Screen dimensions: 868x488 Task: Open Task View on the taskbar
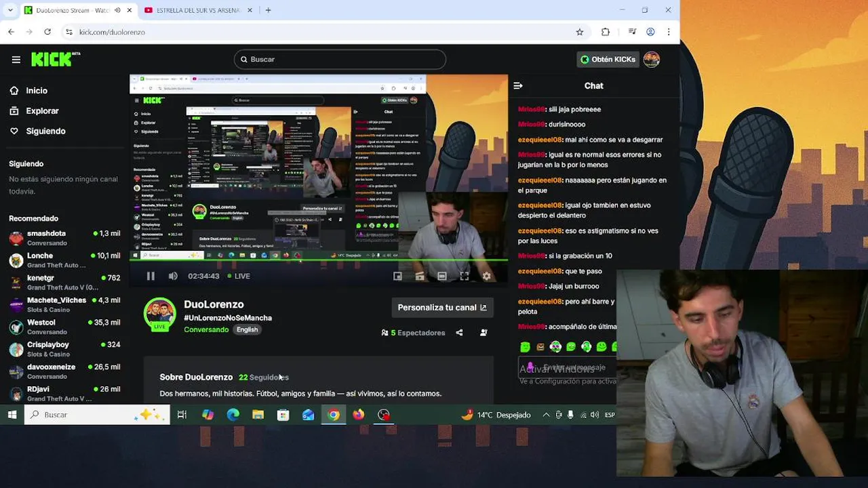point(182,415)
